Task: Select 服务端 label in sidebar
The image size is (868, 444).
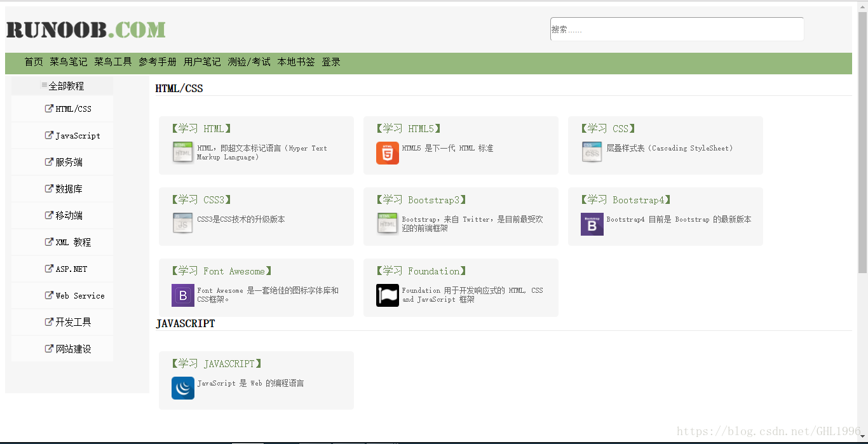Action: 69,162
